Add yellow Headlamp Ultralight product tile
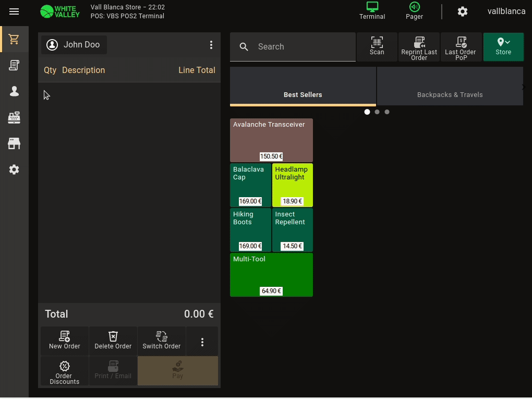 292,185
